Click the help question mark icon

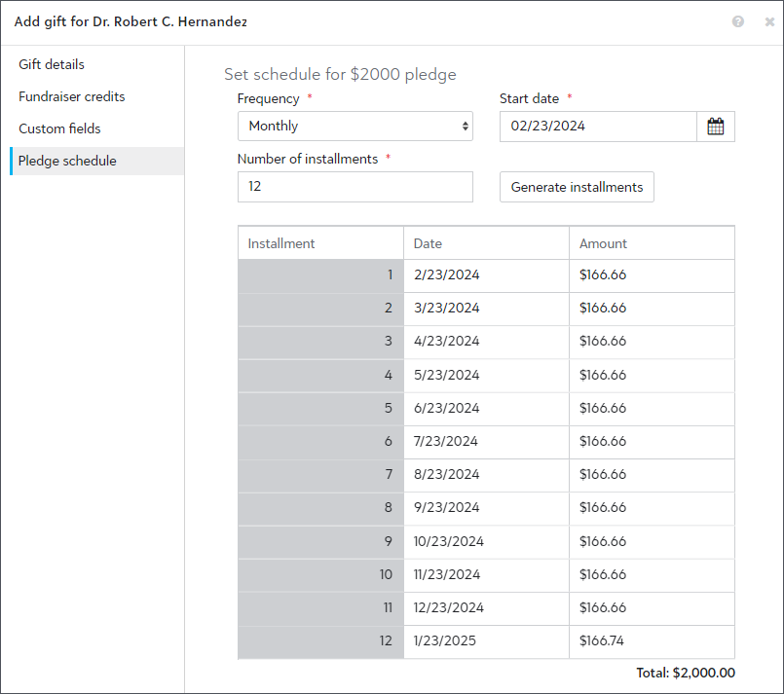(x=738, y=21)
